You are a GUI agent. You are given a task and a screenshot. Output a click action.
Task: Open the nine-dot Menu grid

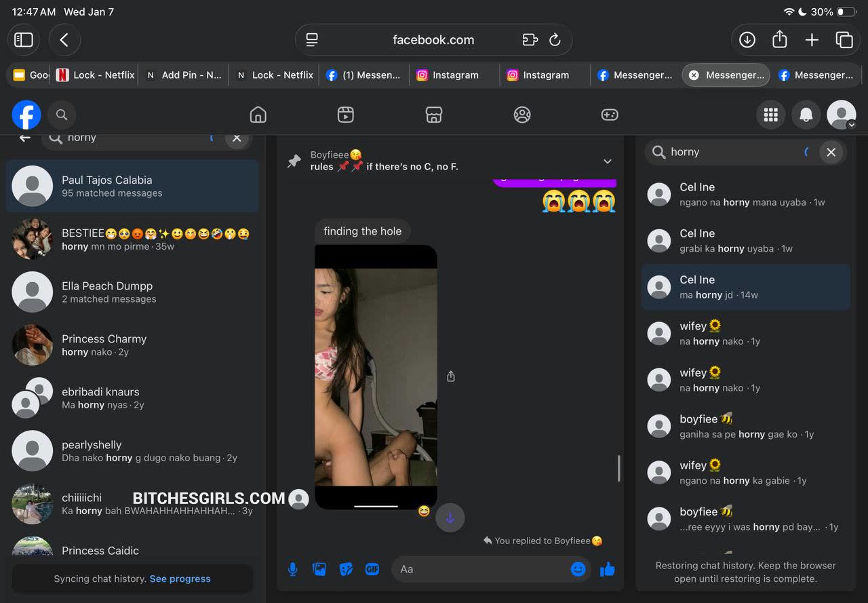click(x=771, y=115)
